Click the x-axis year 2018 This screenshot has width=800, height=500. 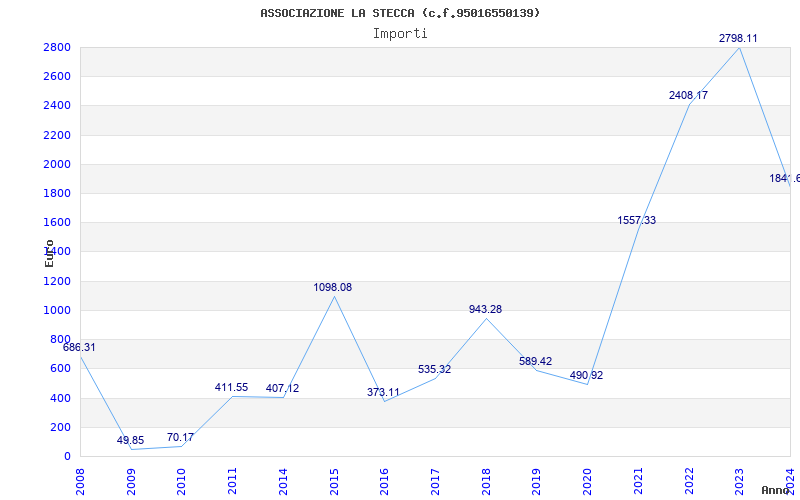coord(486,482)
